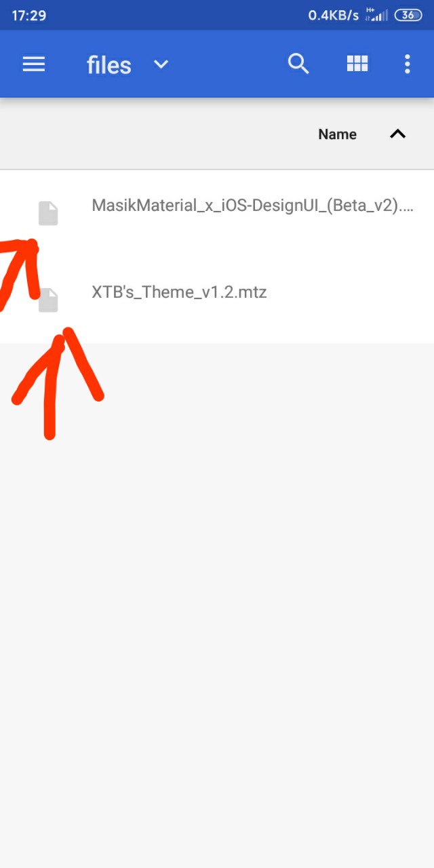434x868 pixels.
Task: Switch to grid view layout
Action: [357, 64]
